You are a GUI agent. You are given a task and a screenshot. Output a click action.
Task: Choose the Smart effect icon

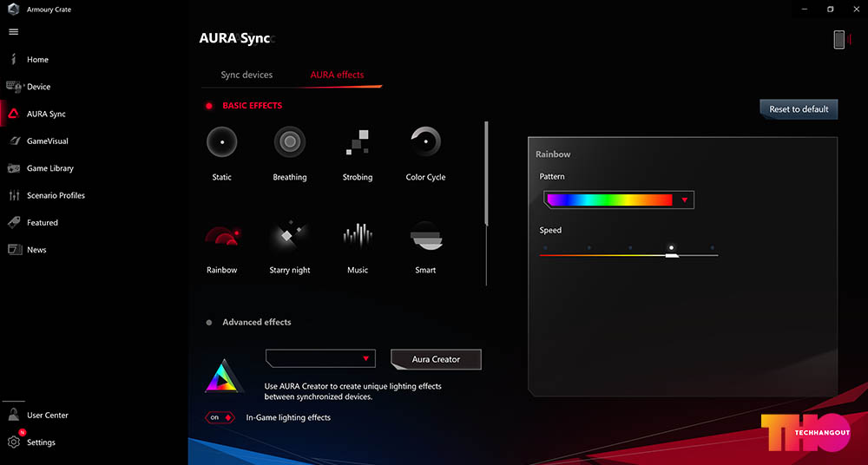point(425,235)
